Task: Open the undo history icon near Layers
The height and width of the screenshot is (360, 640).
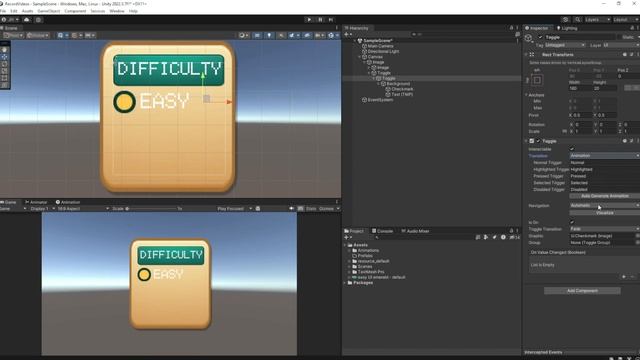Action: click(565, 20)
